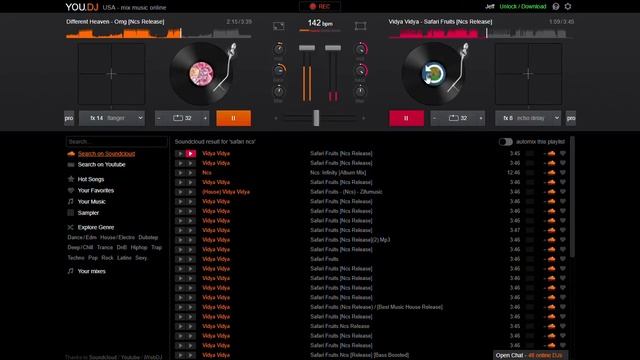Toggle the right deck 32 loop icon
This screenshot has width=640, height=360.
point(458,118)
